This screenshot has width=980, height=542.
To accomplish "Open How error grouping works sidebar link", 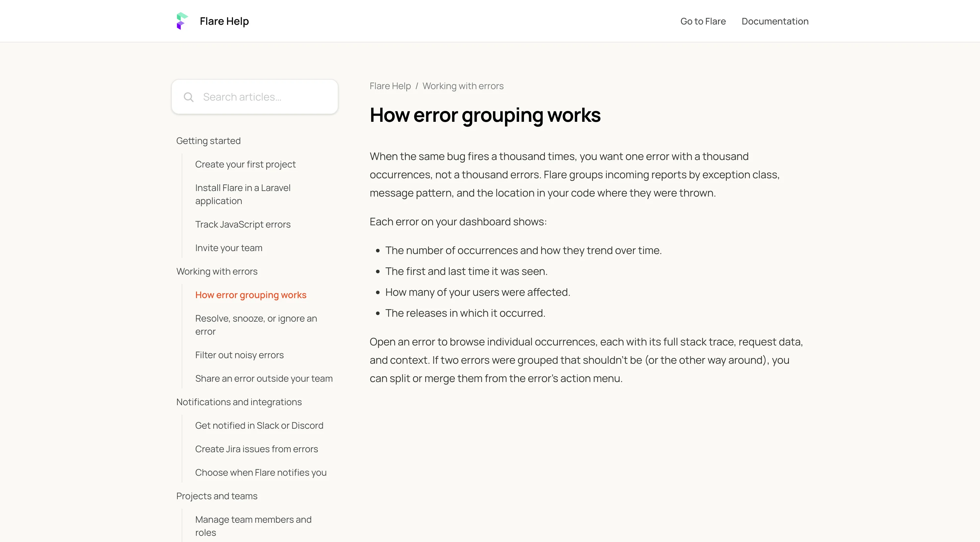I will click(250, 295).
